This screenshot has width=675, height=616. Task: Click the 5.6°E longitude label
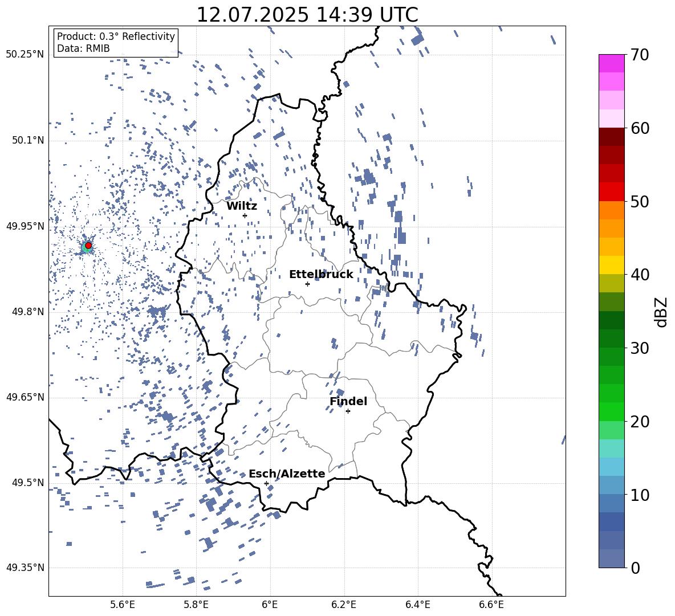pyautogui.click(x=122, y=605)
